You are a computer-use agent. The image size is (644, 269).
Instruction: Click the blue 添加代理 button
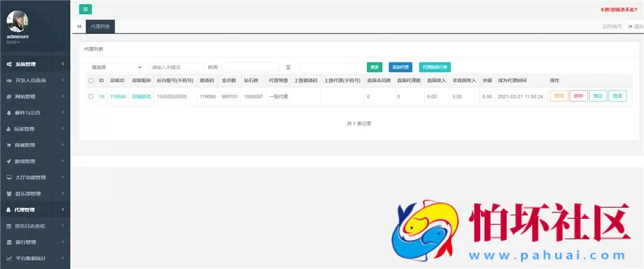click(401, 67)
